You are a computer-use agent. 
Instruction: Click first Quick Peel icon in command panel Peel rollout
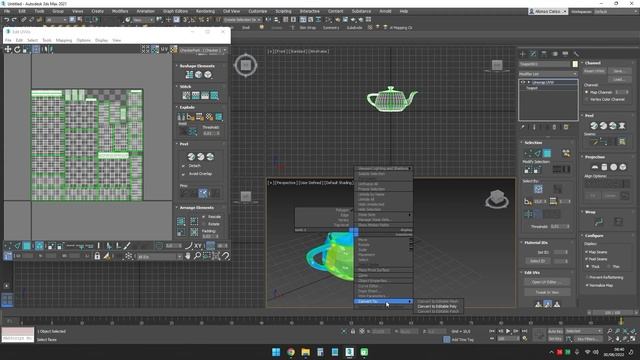pos(594,126)
